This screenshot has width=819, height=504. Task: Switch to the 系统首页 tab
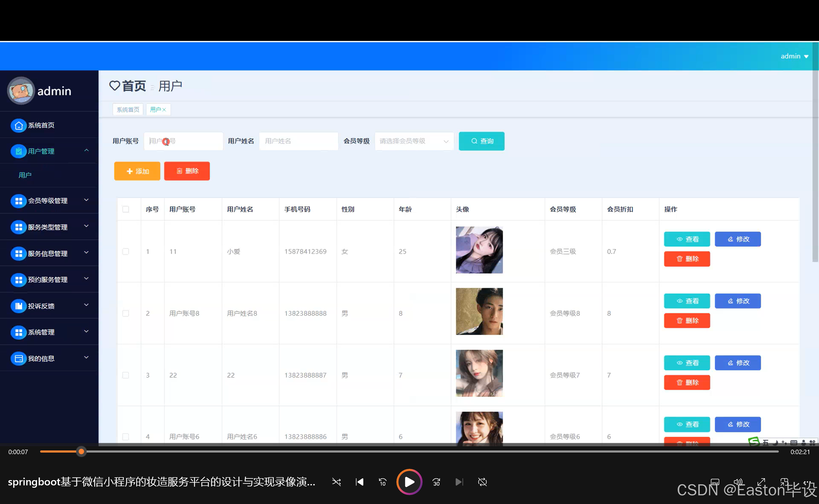click(x=128, y=109)
